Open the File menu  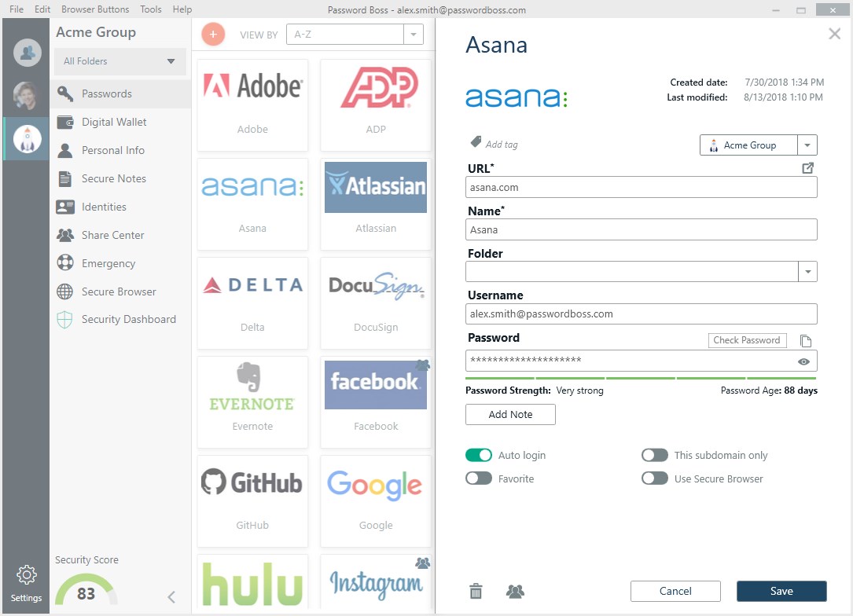click(17, 9)
